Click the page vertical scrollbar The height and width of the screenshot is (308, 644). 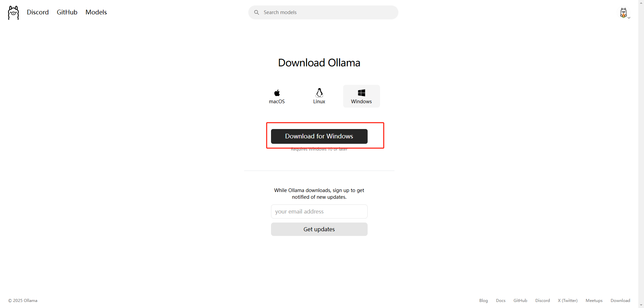pos(641,154)
